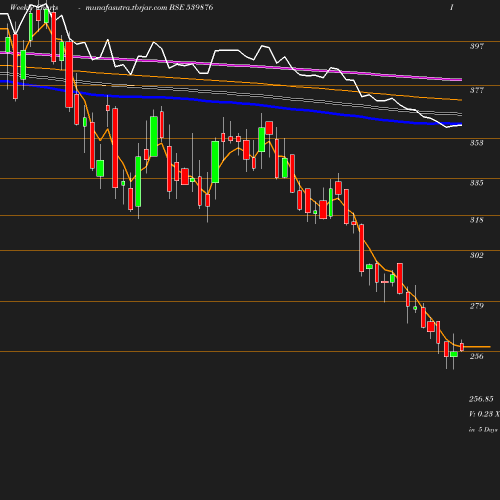500x500 pixels.
Task: Click the 'in 5 Days' text
Action: 483,429
